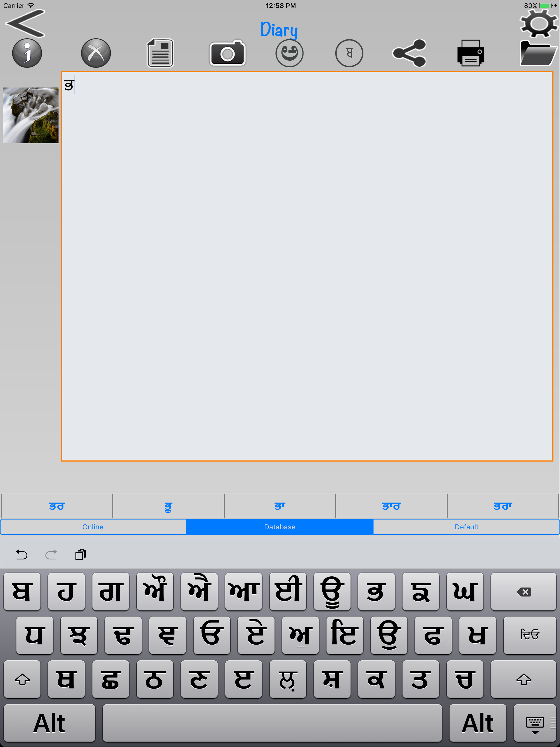Tap the ਗ key
The width and height of the screenshot is (560, 747).
pyautogui.click(x=111, y=592)
